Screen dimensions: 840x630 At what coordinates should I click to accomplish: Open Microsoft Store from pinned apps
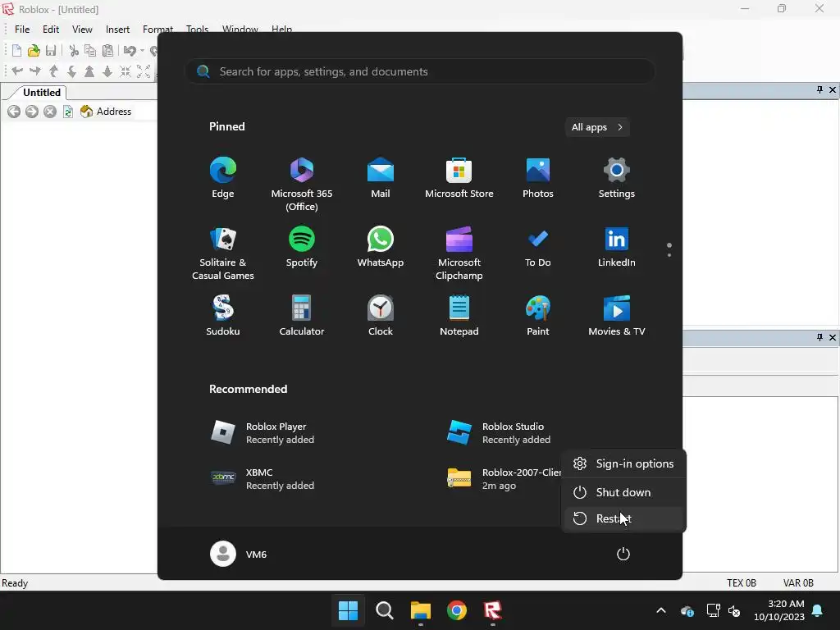click(459, 179)
